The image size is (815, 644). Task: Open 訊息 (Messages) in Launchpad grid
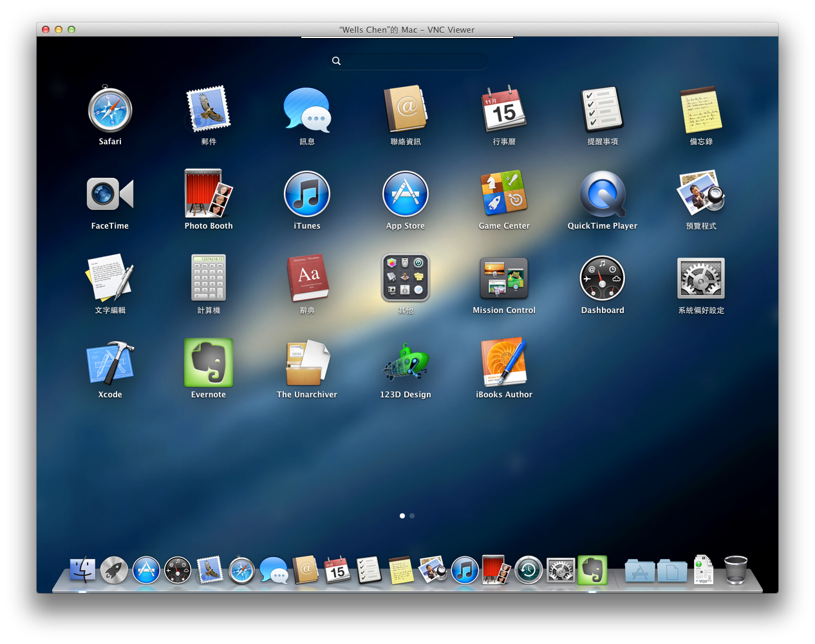coord(307,110)
